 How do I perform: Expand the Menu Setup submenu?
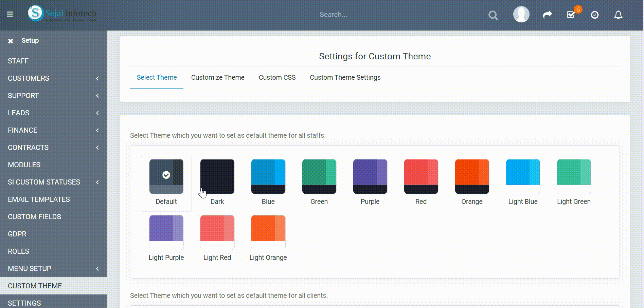click(x=53, y=269)
